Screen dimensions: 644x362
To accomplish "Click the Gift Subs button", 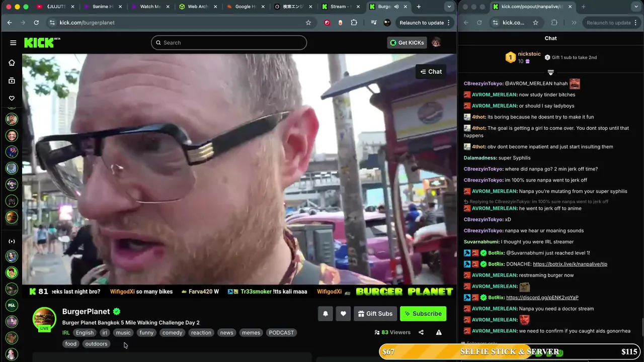I will pyautogui.click(x=375, y=314).
